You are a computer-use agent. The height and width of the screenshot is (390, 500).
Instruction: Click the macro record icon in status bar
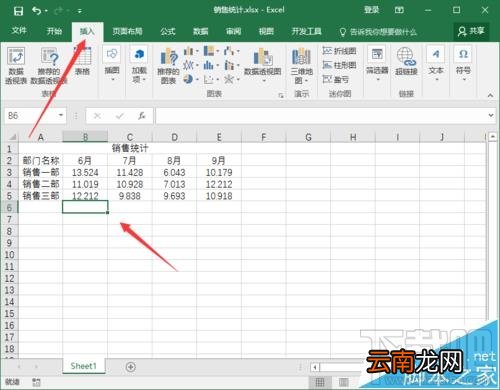click(36, 382)
